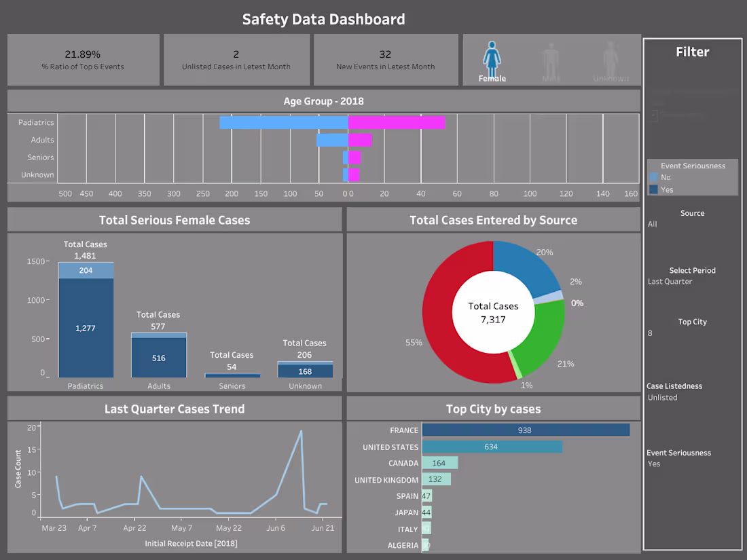Screen dimensions: 747x560
Task: Change the Top City parameter value 8
Action: (x=692, y=333)
